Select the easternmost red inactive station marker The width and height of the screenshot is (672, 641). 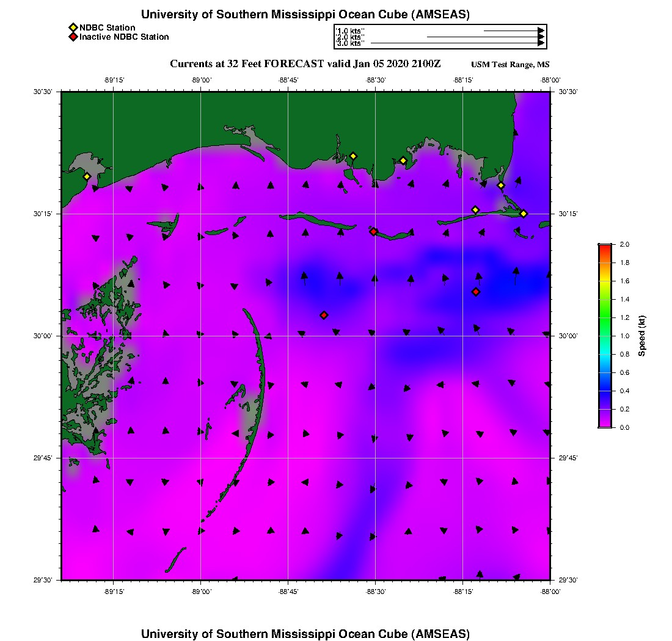pos(476,292)
